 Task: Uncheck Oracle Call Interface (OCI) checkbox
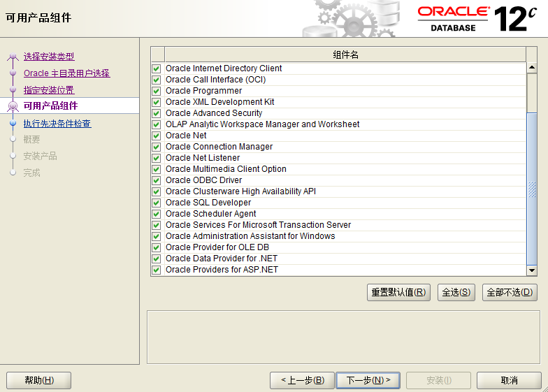point(157,80)
